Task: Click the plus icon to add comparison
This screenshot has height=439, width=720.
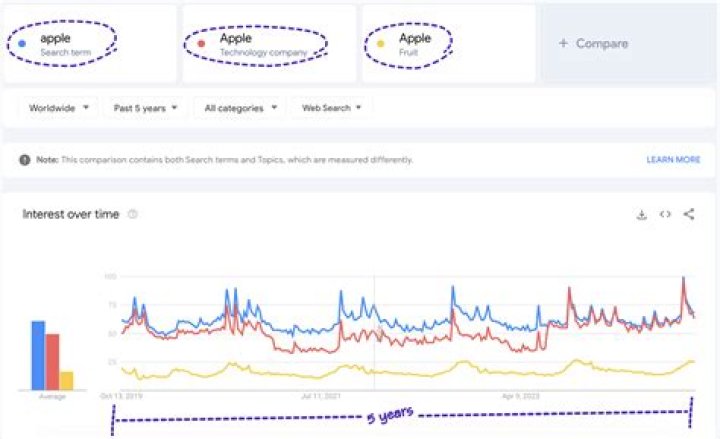Action: pos(563,44)
